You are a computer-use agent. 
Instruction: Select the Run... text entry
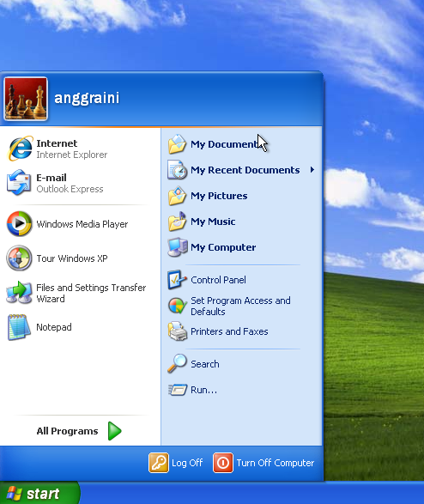(204, 390)
